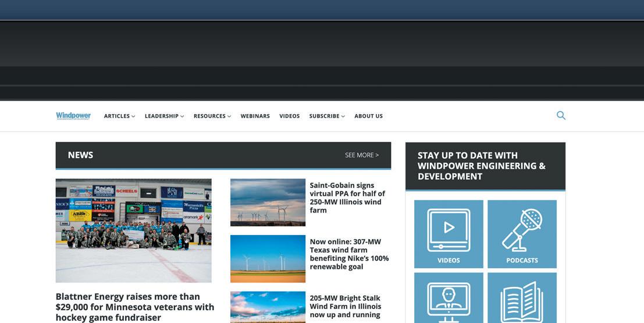Open the Podcasts microphone tile

(x=522, y=234)
